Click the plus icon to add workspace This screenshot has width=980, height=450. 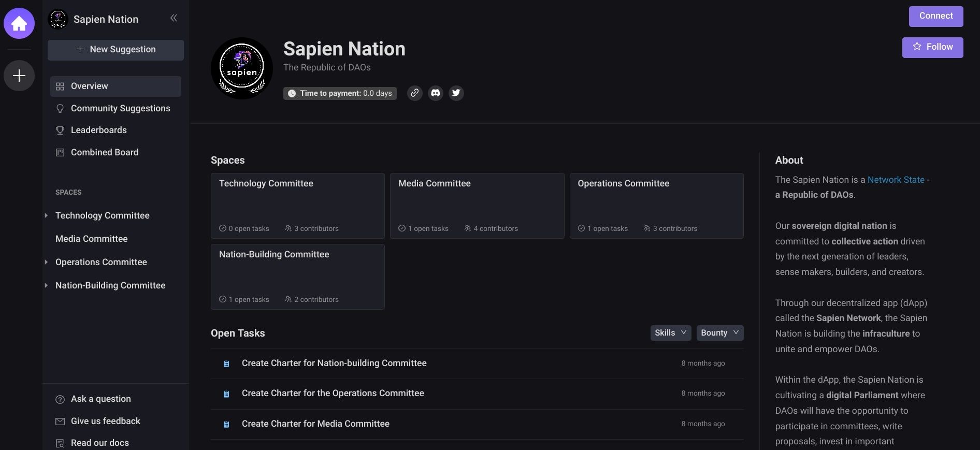(19, 76)
